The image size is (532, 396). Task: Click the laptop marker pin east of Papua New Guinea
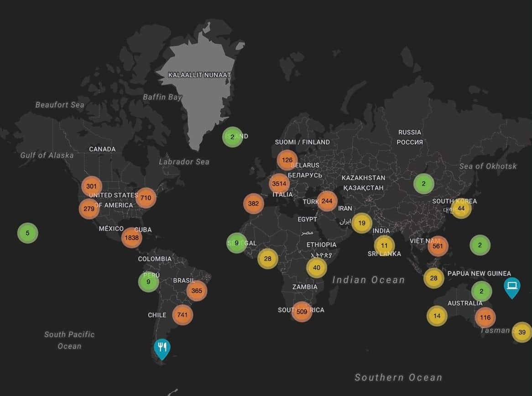(x=512, y=286)
